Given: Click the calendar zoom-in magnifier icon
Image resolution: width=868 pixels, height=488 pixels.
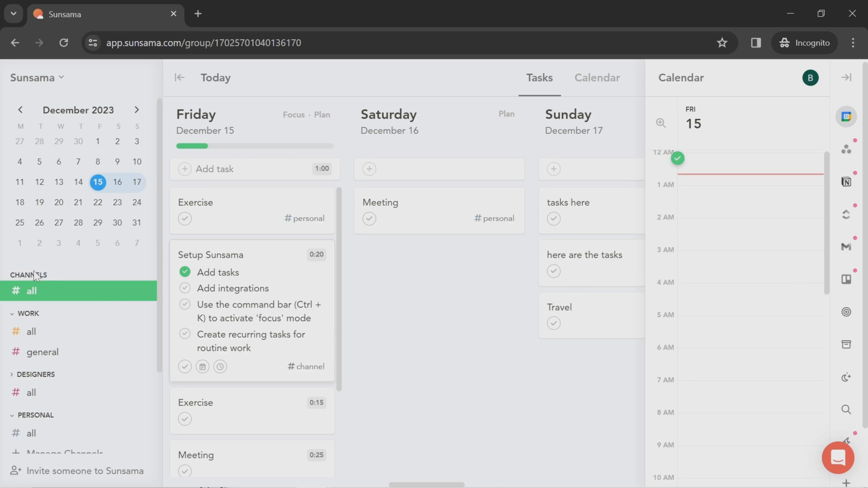Looking at the screenshot, I should (x=661, y=123).
